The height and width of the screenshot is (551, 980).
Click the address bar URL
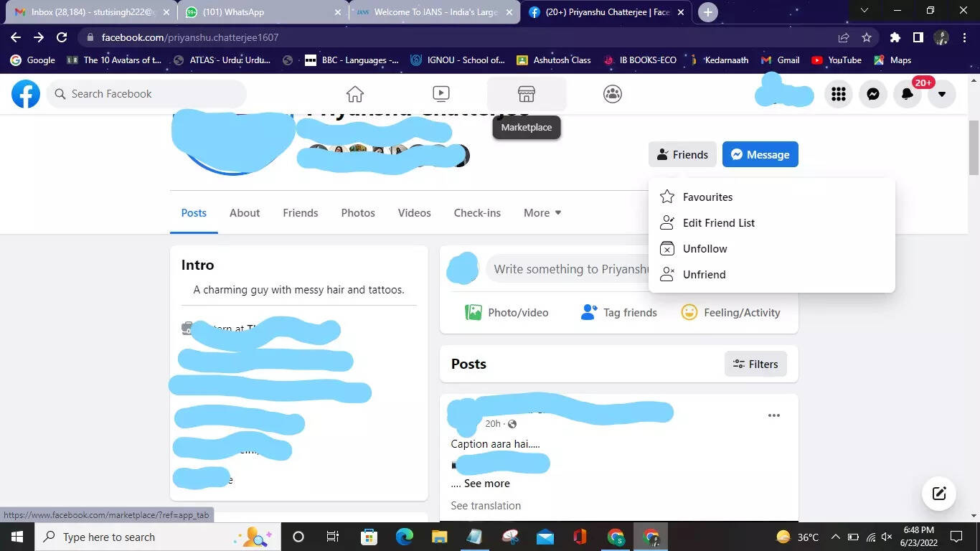click(x=190, y=37)
